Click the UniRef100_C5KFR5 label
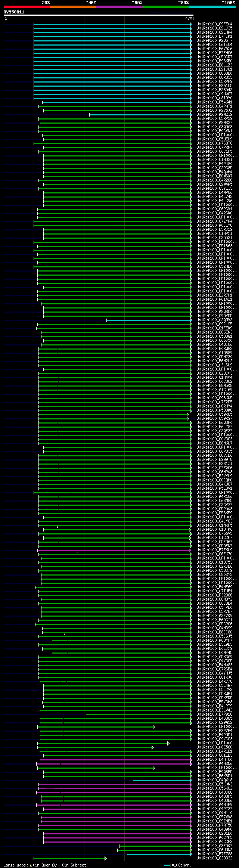Viewport: 239px width, 868px height. [214, 698]
